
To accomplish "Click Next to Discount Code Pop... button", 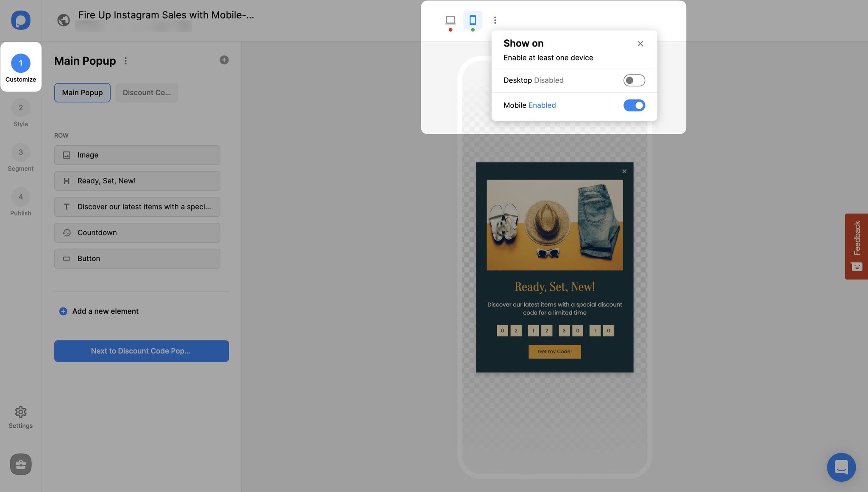I will tap(142, 351).
